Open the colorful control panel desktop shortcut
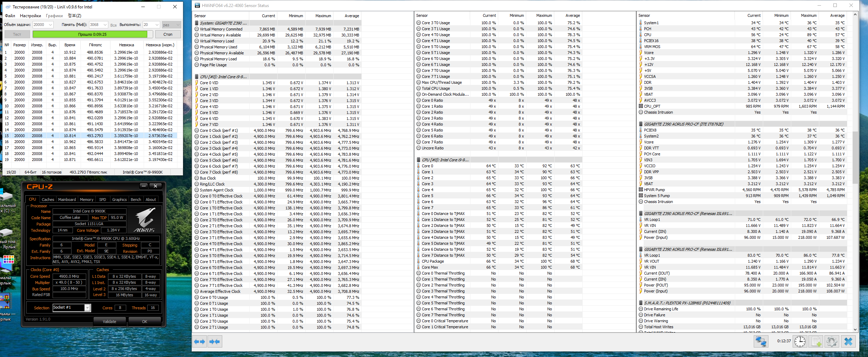868x357 pixels. click(x=7, y=263)
